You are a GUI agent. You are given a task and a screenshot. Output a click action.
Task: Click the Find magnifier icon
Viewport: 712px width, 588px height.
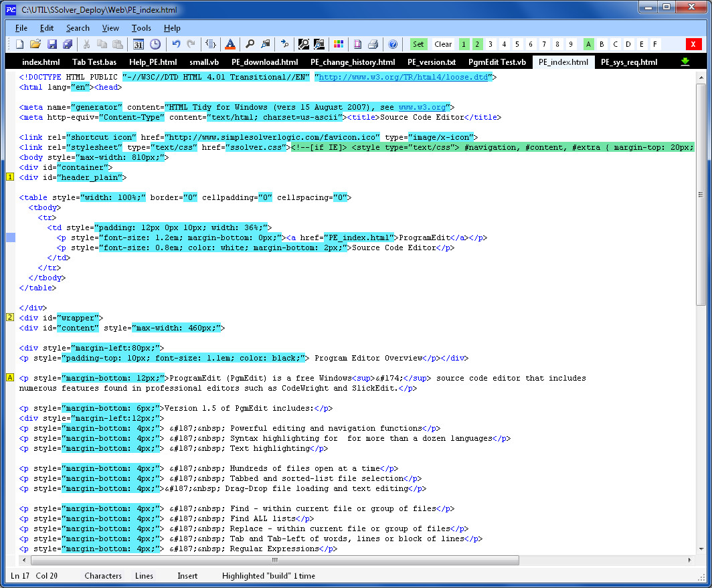click(250, 44)
